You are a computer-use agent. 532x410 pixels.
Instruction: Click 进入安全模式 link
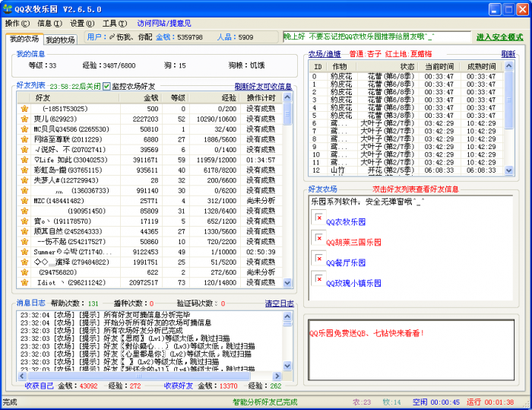click(499, 37)
